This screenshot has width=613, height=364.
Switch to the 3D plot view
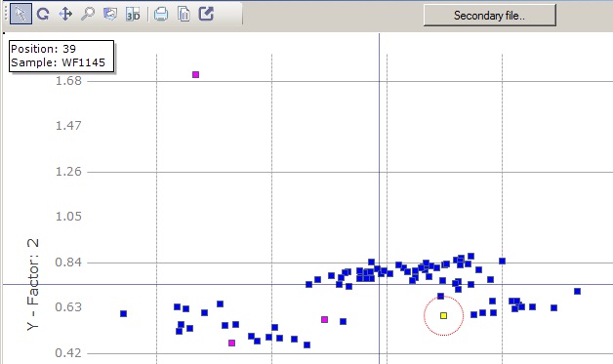pos(133,15)
